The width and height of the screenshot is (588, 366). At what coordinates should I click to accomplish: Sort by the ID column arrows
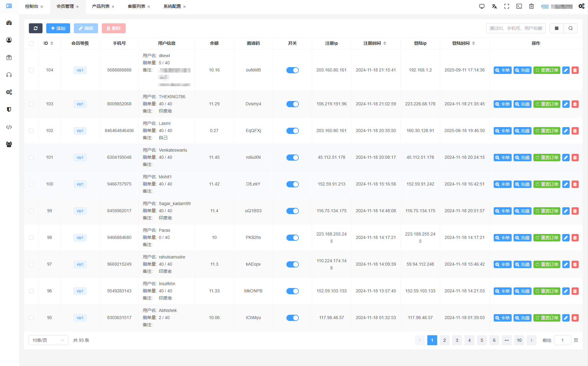51,43
